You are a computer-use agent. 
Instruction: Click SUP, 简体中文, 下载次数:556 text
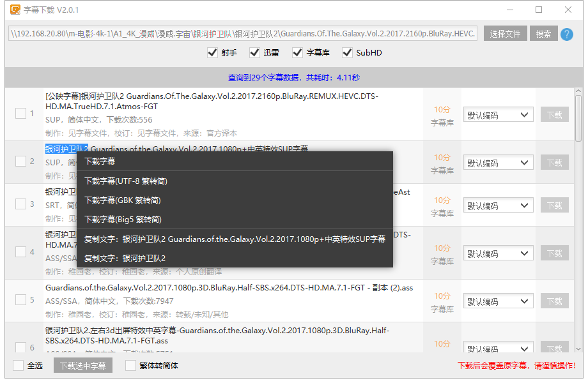tap(99, 120)
